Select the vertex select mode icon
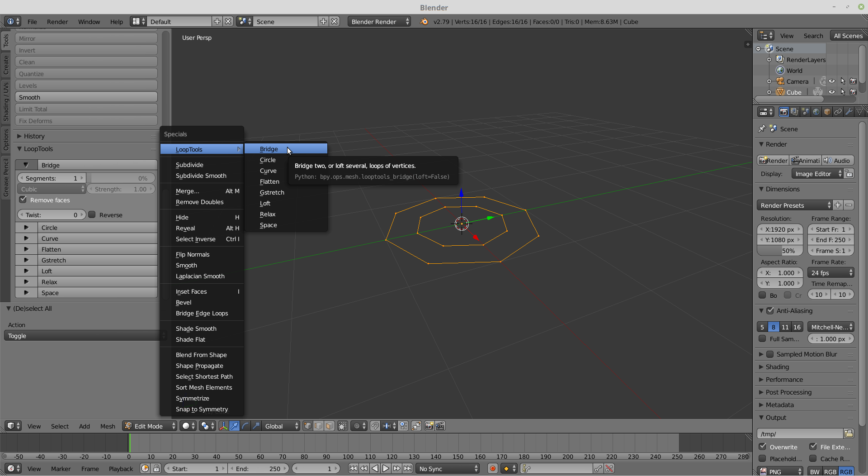This screenshot has height=476, width=868. click(308, 426)
